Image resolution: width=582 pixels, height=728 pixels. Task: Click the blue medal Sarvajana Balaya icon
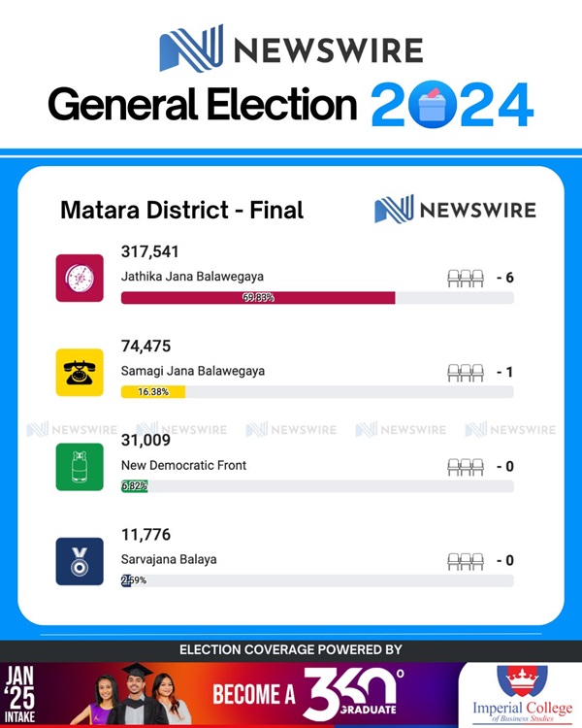(x=80, y=561)
